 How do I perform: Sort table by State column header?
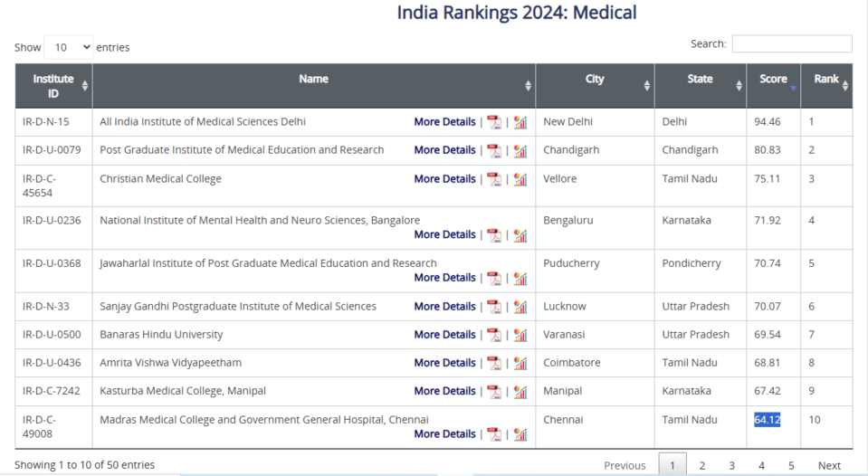(x=701, y=86)
